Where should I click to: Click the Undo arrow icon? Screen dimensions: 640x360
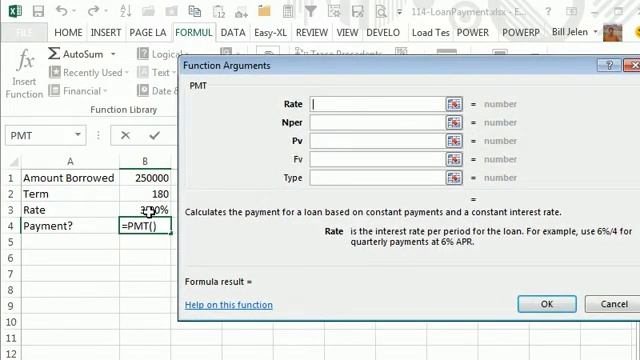[61, 11]
